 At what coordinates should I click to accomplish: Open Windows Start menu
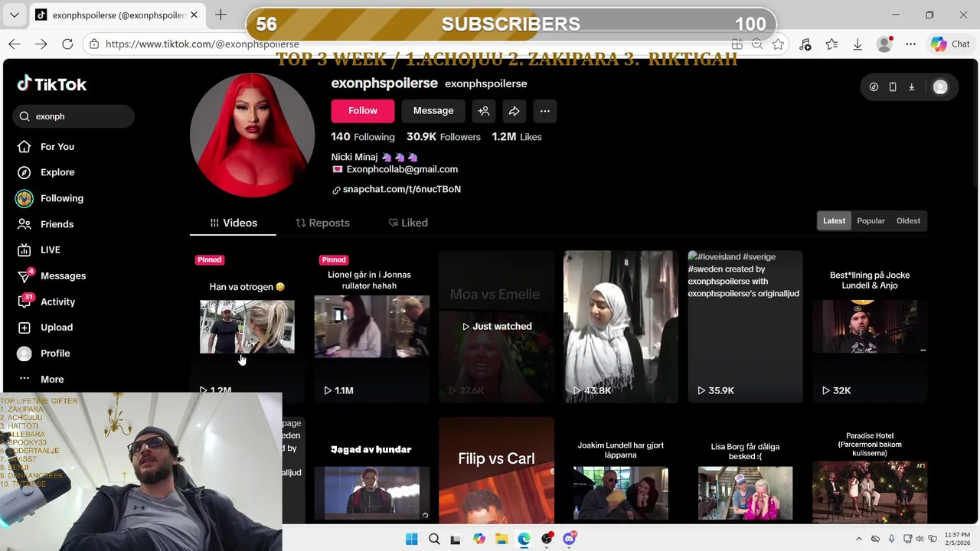click(x=411, y=539)
